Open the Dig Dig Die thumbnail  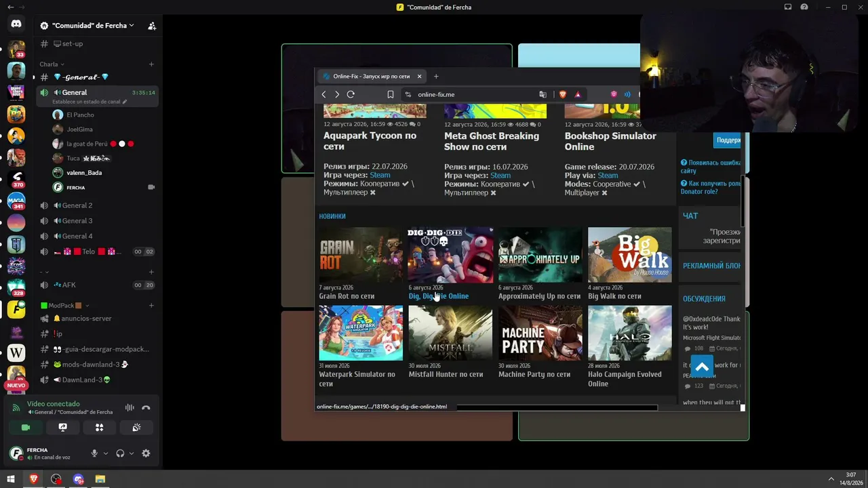tap(451, 255)
